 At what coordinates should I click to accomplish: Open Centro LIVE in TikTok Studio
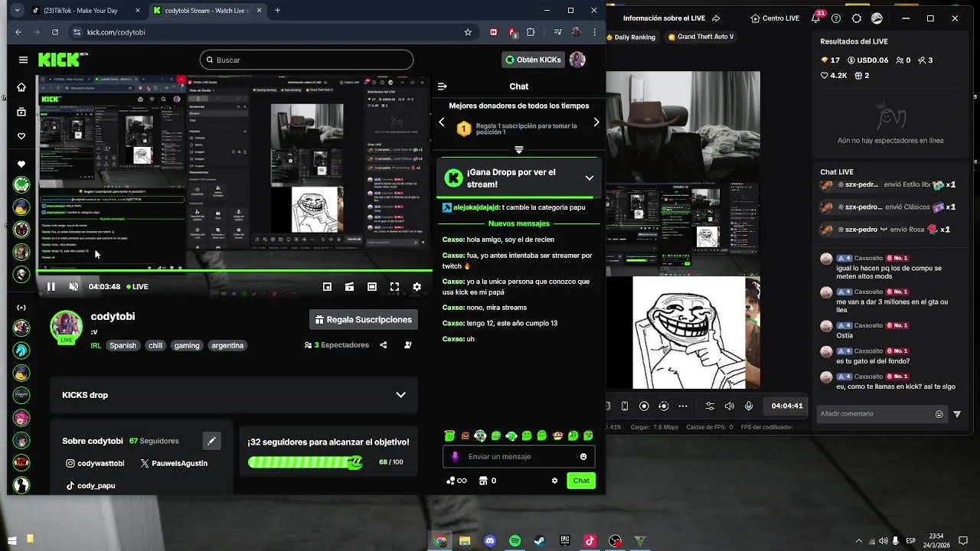tap(775, 18)
